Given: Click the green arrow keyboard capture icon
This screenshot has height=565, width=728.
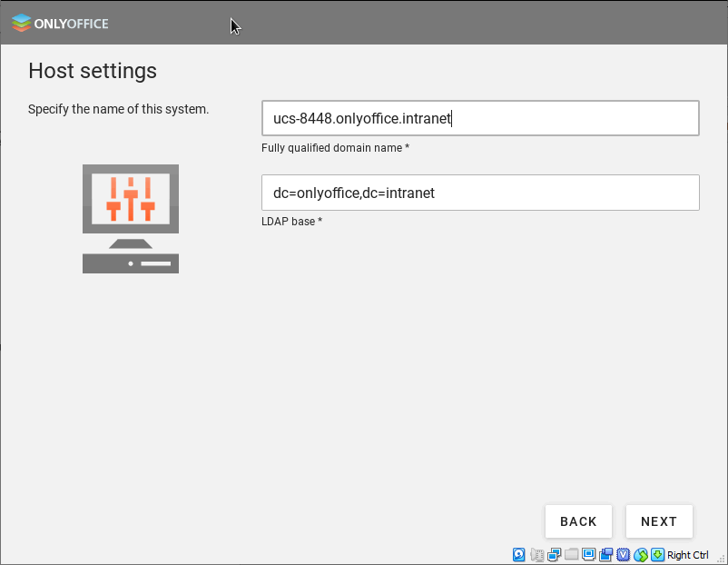Looking at the screenshot, I should (x=657, y=555).
